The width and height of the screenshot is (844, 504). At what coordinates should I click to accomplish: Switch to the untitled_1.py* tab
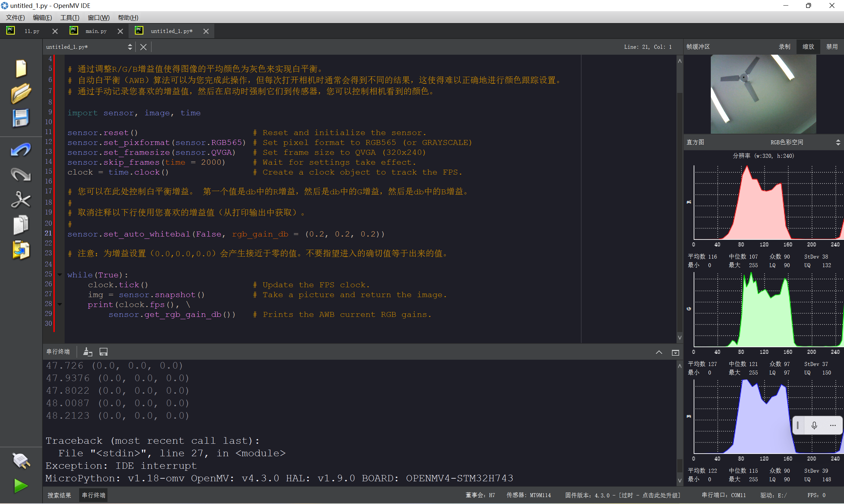[172, 31]
